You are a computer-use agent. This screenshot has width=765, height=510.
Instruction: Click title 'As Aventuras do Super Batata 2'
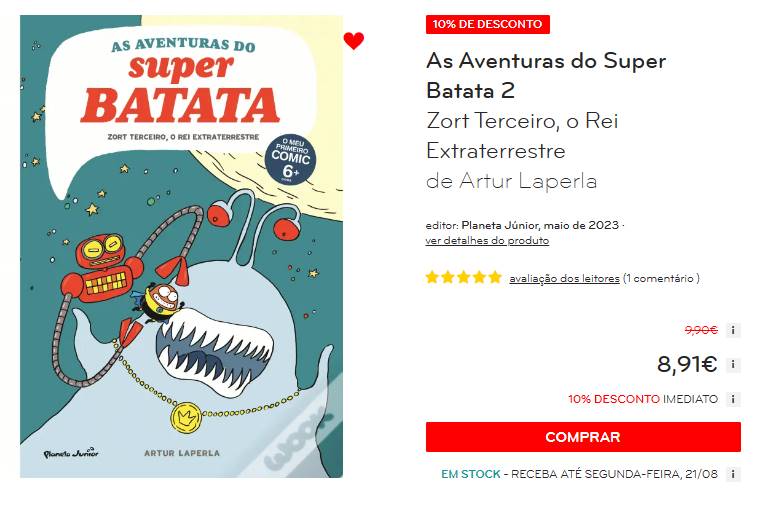click(546, 76)
